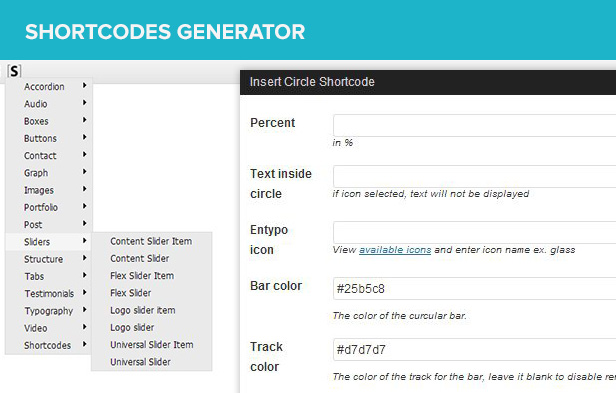Expand the Accordion submenu arrow
This screenshot has width=616, height=393.
[84, 85]
